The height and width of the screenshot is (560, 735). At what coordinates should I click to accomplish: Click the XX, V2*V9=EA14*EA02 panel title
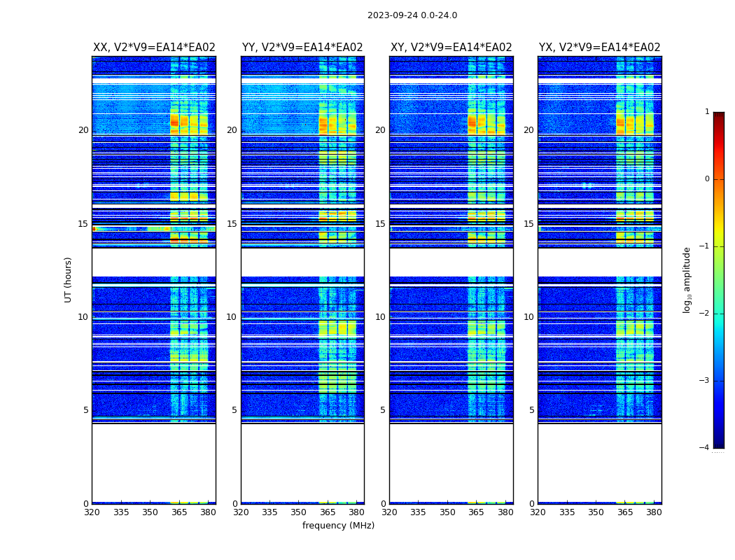[154, 48]
